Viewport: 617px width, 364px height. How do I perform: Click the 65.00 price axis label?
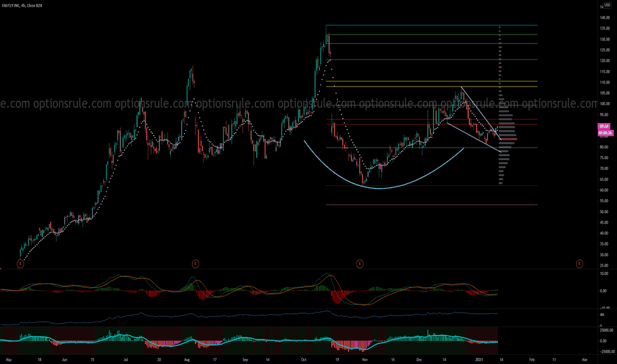(x=605, y=179)
